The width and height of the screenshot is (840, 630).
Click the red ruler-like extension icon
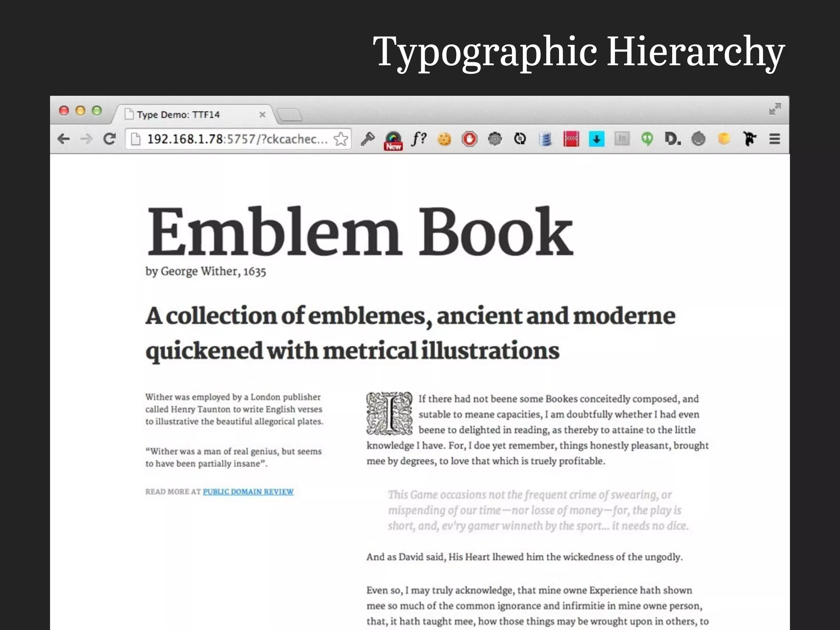point(571,139)
